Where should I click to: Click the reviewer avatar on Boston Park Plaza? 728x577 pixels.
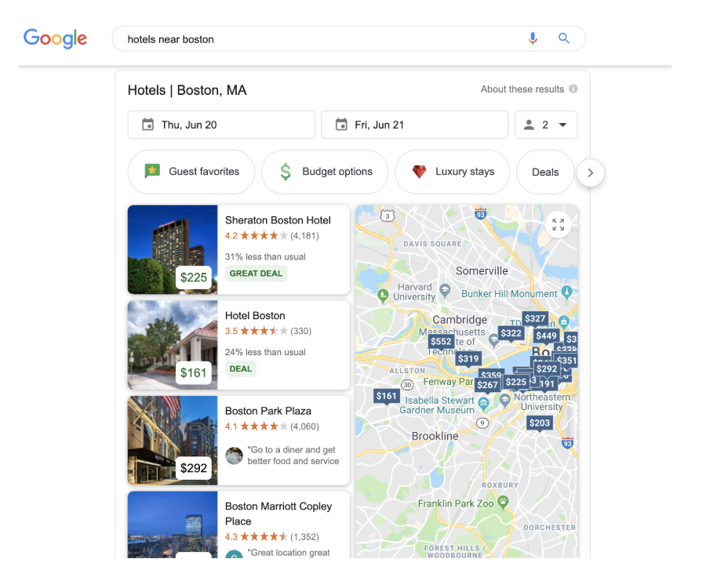pyautogui.click(x=234, y=455)
